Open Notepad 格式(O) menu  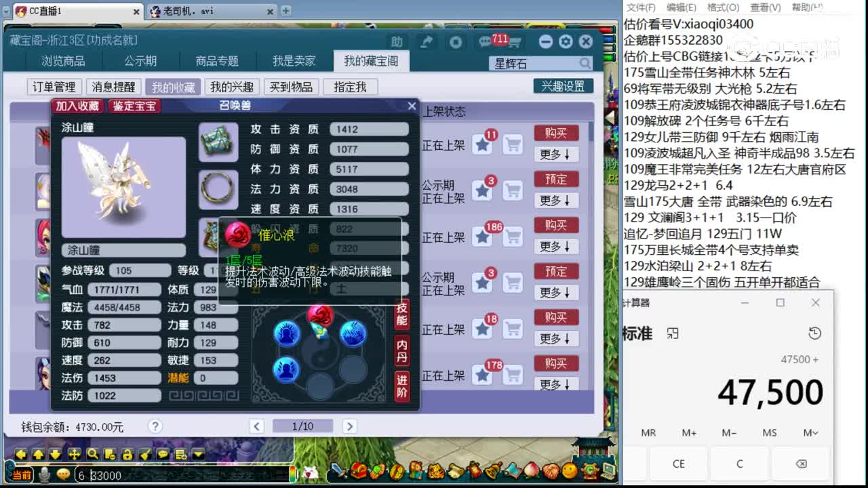pyautogui.click(x=723, y=7)
